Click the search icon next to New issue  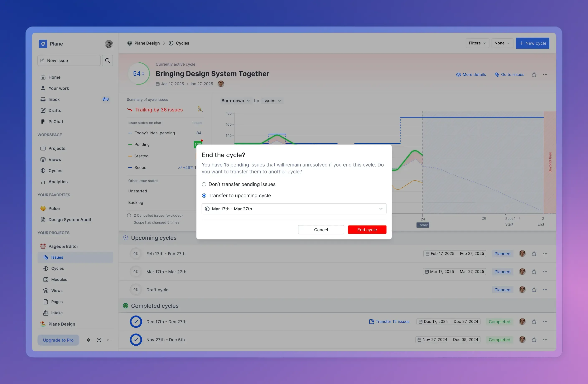pos(107,60)
